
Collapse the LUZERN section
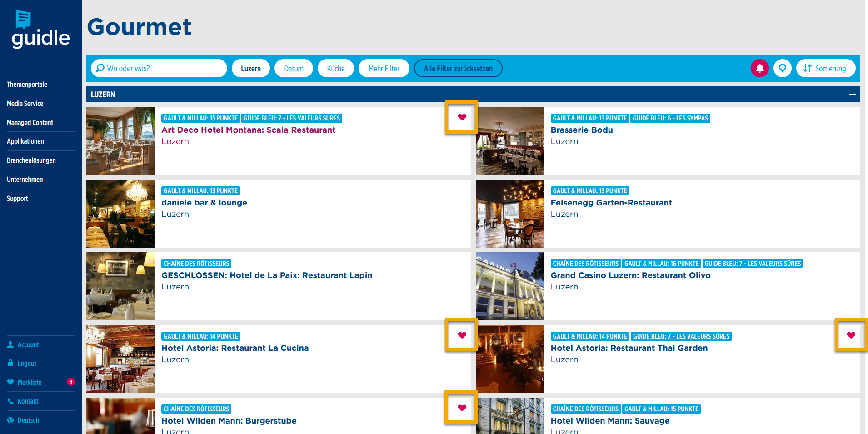tap(852, 95)
